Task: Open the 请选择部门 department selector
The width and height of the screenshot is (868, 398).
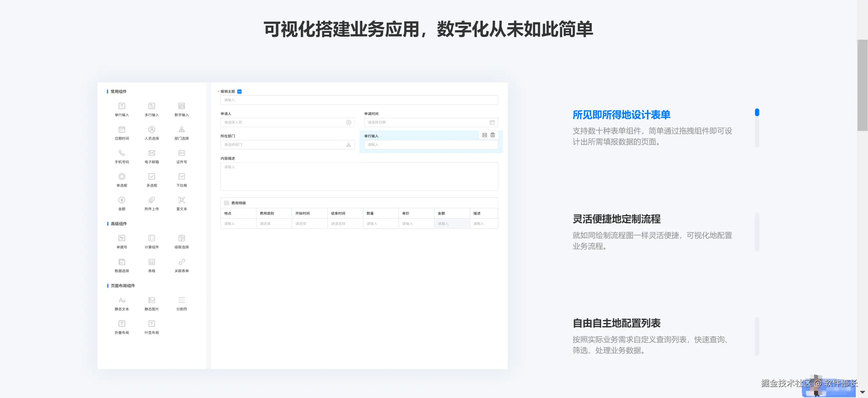Action: pyautogui.click(x=287, y=145)
